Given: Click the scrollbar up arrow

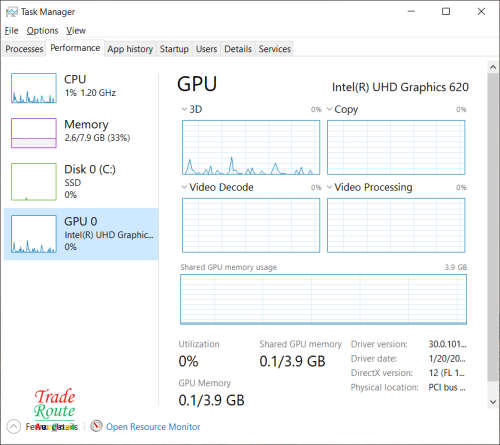Looking at the screenshot, I should click(493, 67).
